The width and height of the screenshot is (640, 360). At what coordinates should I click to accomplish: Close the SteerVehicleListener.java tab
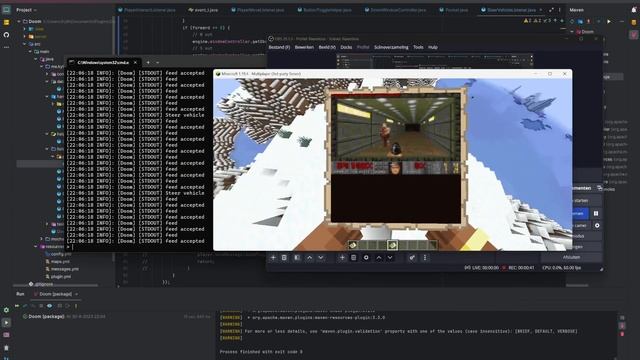tap(541, 10)
